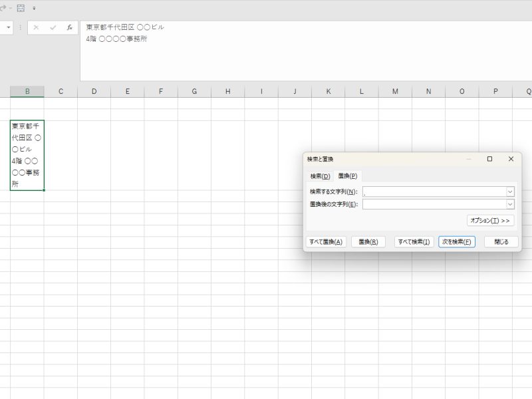Click the 検索する文字列 input field
This screenshot has height=399, width=532.
[434, 192]
